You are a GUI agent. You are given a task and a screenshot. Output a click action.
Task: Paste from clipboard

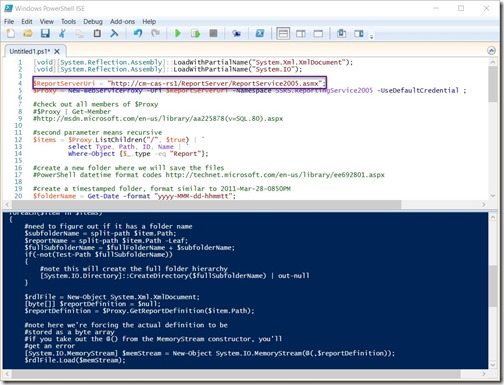click(97, 33)
